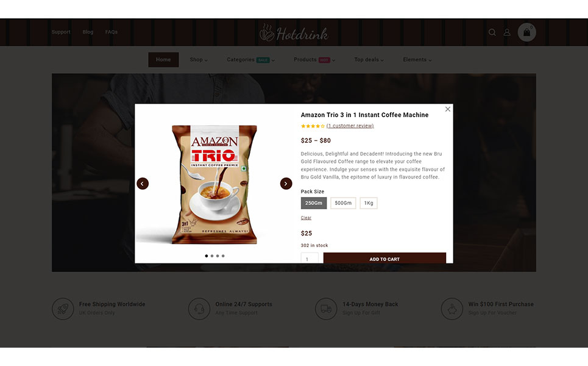Screen dimensions: 588x366
Task: Select the 500Gm pack size
Action: point(343,203)
